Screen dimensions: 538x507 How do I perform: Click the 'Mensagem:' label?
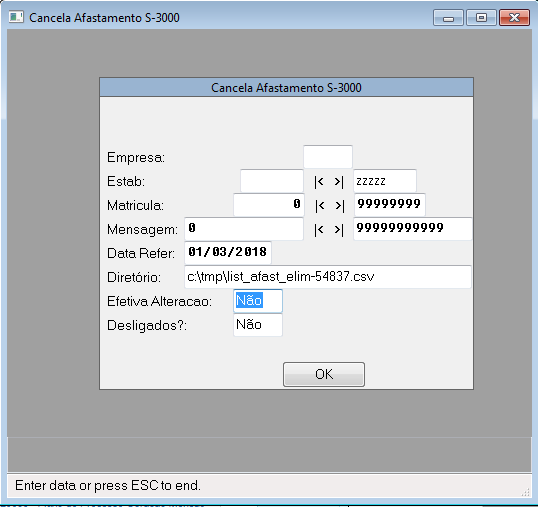tap(142, 229)
